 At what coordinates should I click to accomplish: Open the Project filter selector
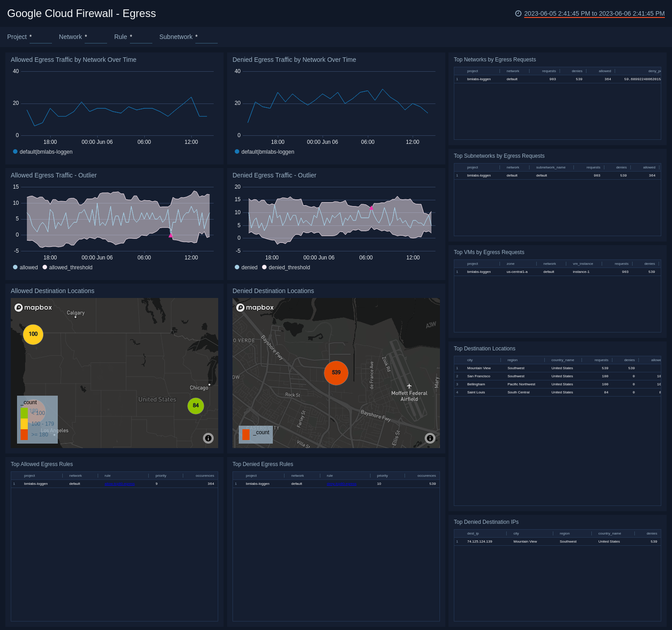pyautogui.click(x=40, y=40)
